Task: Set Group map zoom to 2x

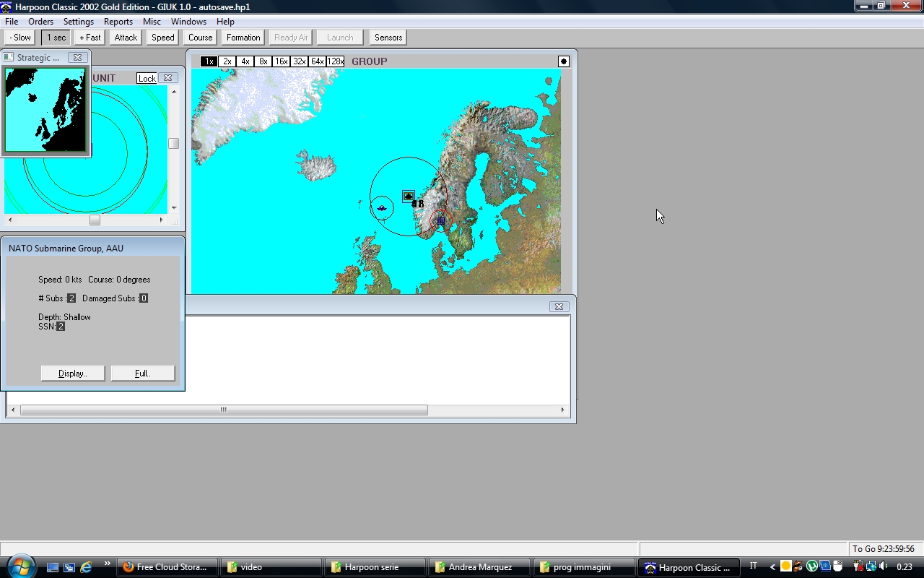Action: (x=227, y=61)
